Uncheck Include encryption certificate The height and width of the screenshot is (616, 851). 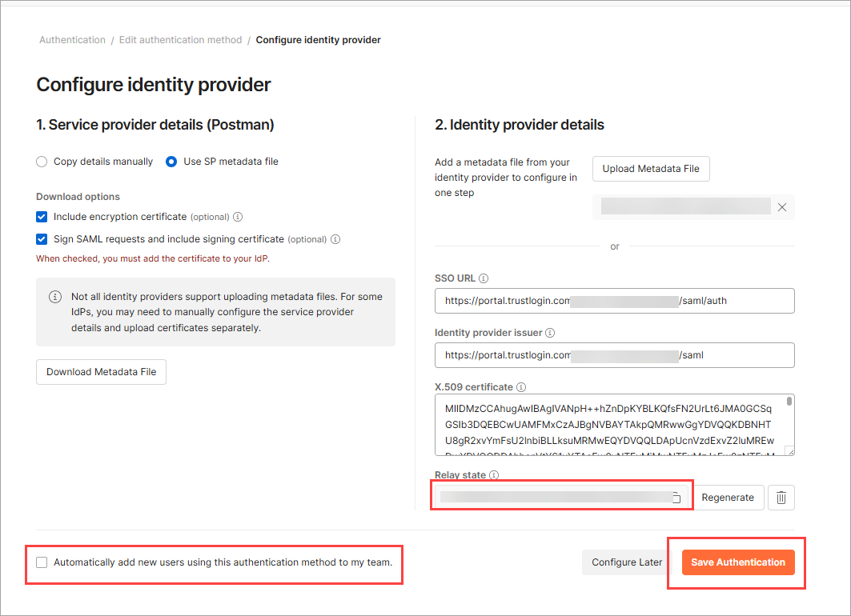tap(42, 217)
